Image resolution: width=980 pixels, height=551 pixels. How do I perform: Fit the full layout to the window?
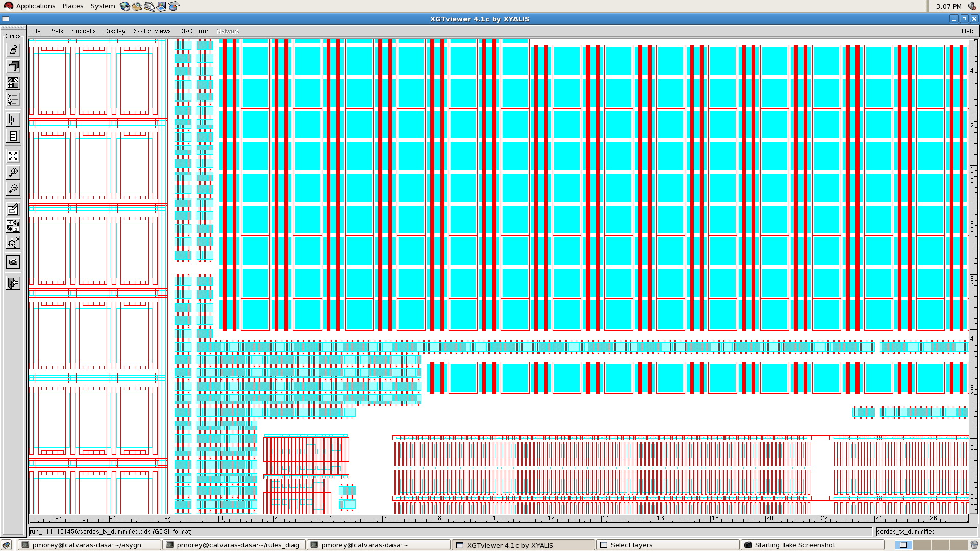[13, 156]
